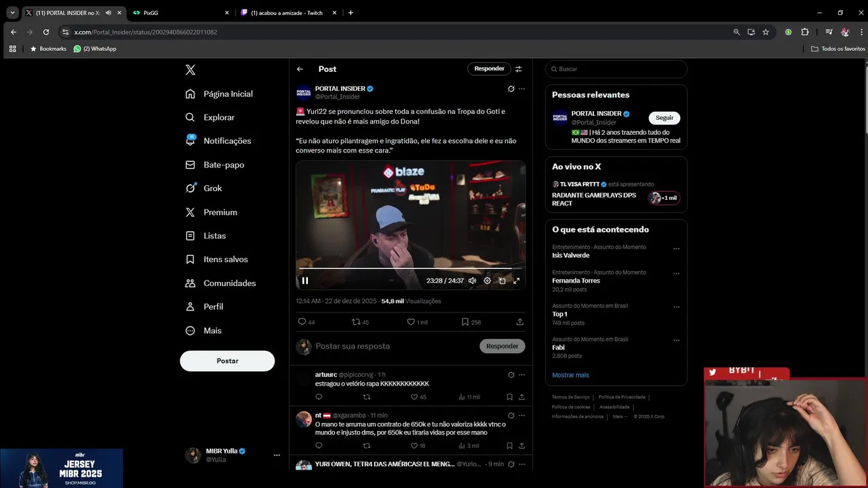Viewport: 868px width, 488px height.
Task: Open MIBR Yulla account menu
Action: tap(233, 455)
